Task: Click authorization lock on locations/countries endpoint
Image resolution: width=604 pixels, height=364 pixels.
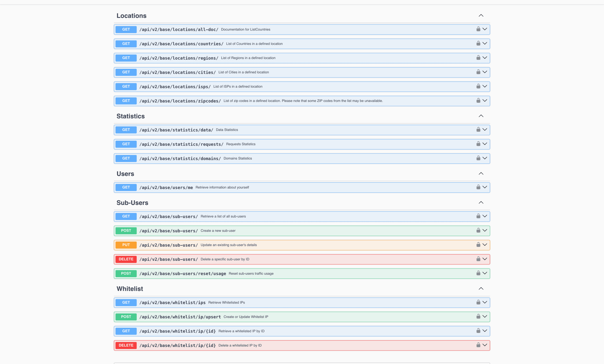Action: coord(478,43)
